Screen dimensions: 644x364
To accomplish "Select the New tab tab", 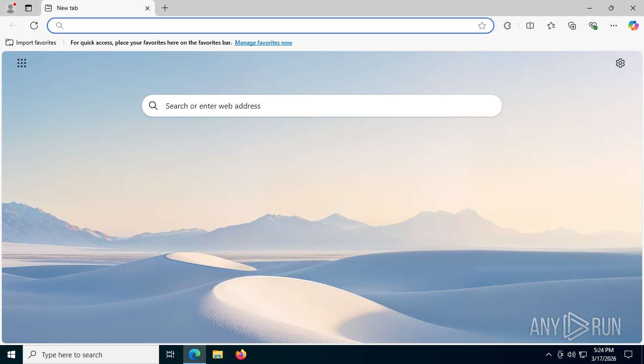I will point(98,8).
